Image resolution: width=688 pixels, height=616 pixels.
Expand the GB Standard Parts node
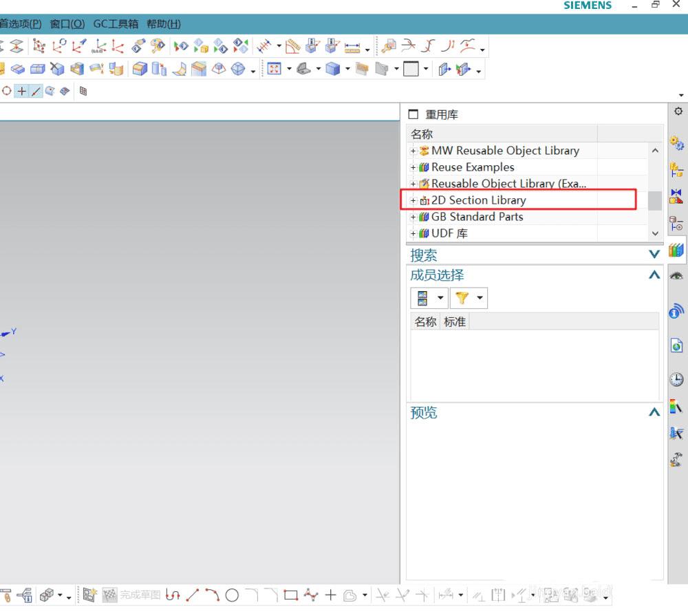point(413,217)
